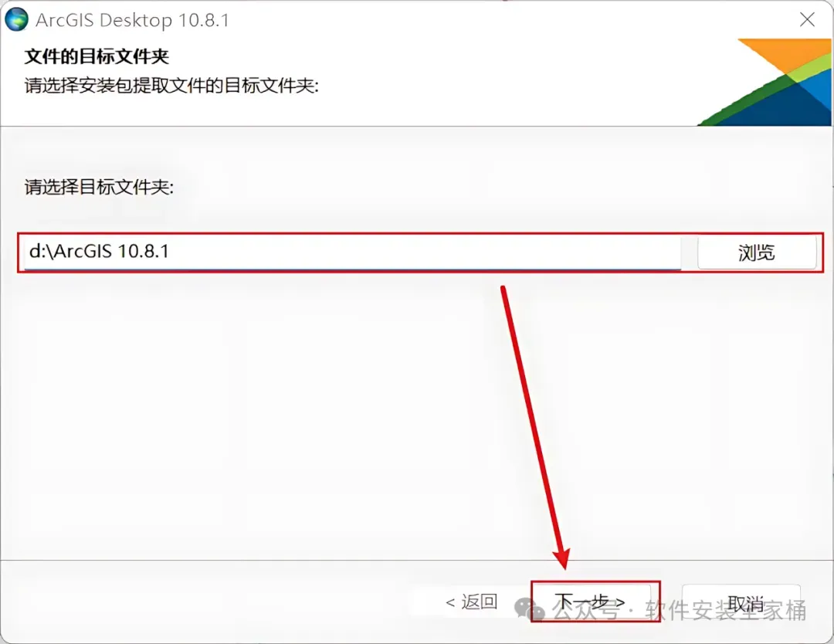Click the red arrow annotation's arrowhead
The height and width of the screenshot is (644, 834).
[563, 558]
